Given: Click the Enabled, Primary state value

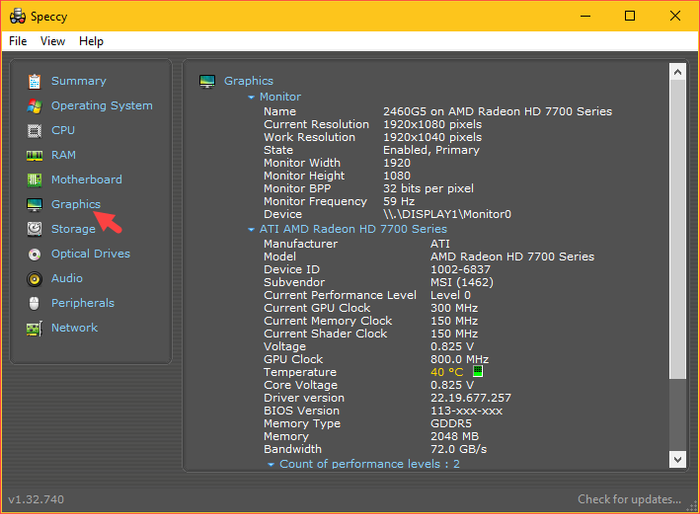Looking at the screenshot, I should click(x=431, y=150).
